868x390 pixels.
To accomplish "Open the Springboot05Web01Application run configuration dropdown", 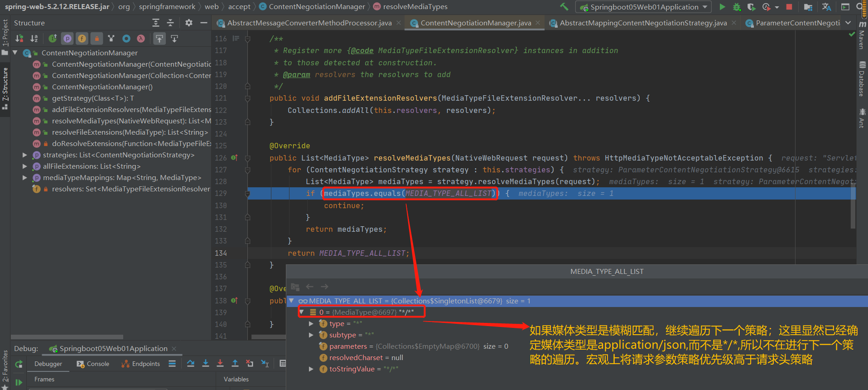I will coord(643,7).
